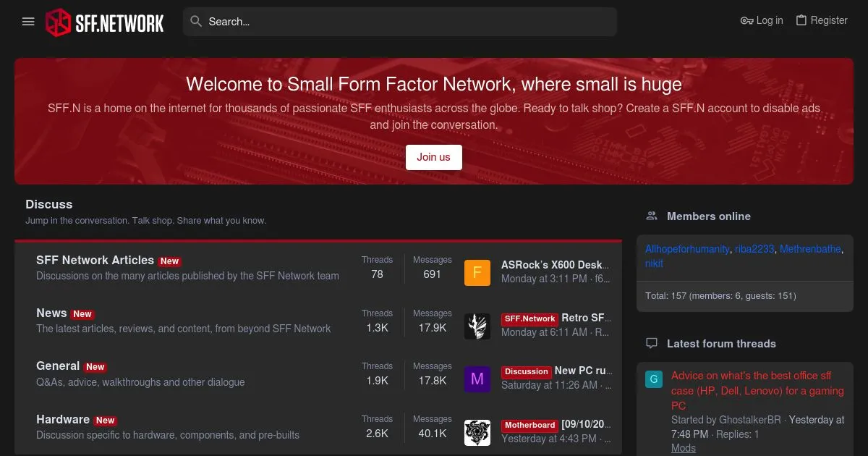Click the Mods forum link
The width and height of the screenshot is (868, 456).
click(x=684, y=448)
